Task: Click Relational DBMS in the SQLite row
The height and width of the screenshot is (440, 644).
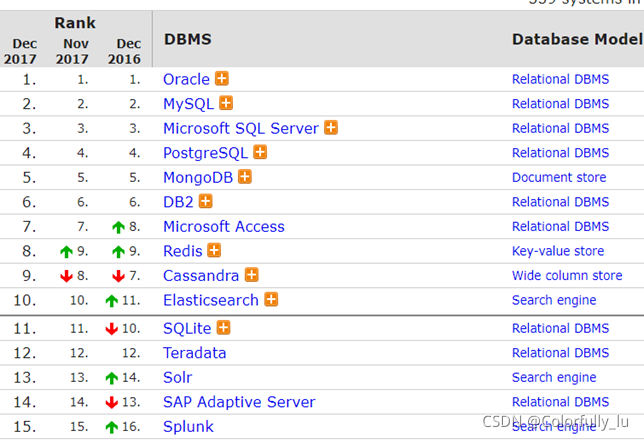Action: coord(560,329)
